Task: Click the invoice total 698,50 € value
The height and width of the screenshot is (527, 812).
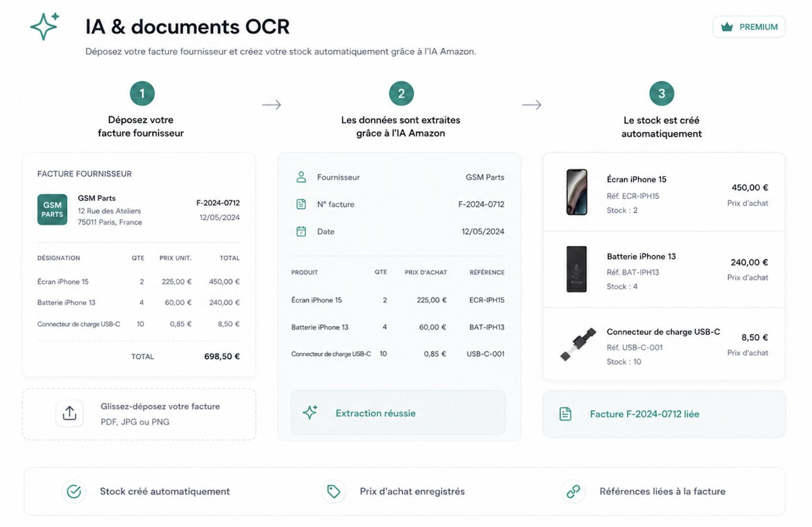Action: pos(222,357)
